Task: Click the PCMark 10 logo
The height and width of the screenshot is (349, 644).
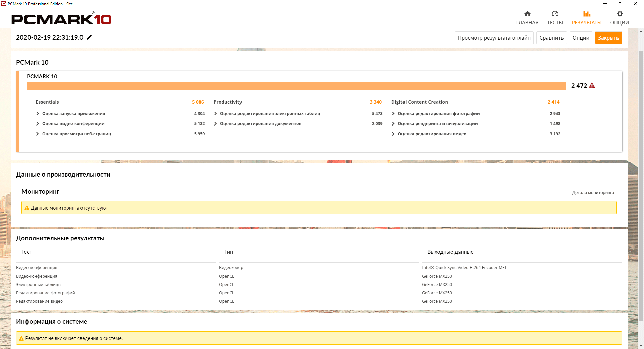Action: [61, 19]
